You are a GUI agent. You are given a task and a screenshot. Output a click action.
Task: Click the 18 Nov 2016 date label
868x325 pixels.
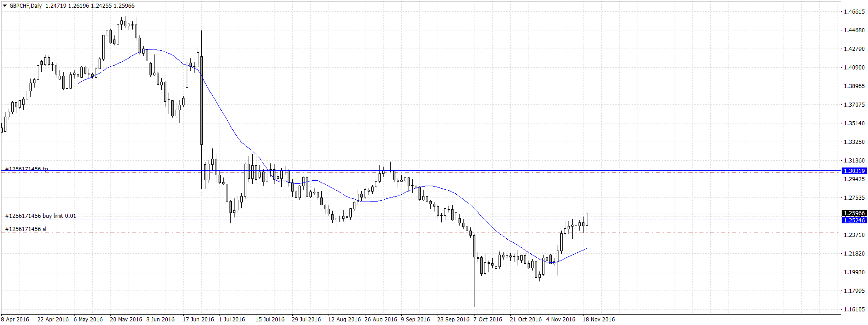click(x=599, y=320)
